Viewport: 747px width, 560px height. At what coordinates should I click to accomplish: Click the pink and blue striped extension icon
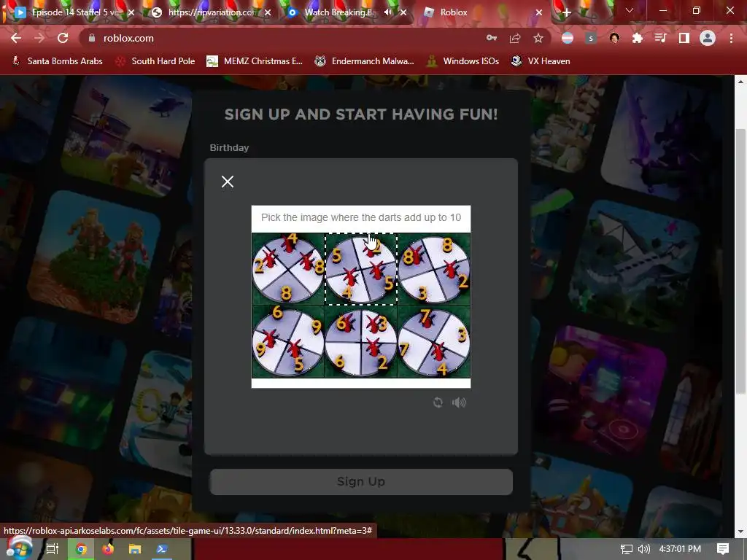point(568,38)
